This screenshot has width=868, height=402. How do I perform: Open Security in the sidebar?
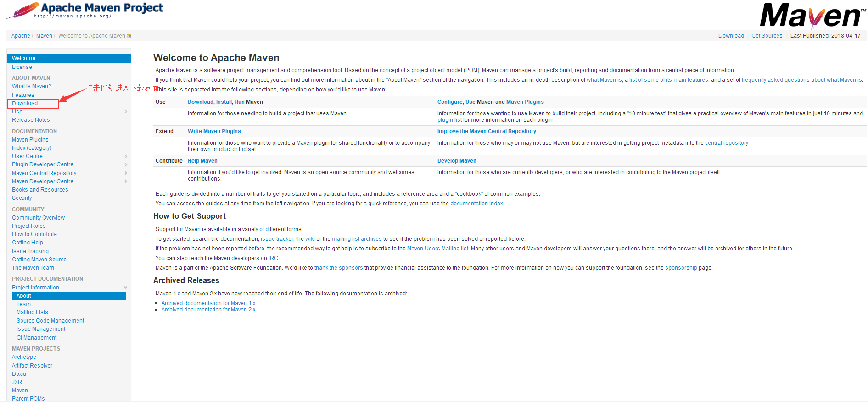(22, 198)
